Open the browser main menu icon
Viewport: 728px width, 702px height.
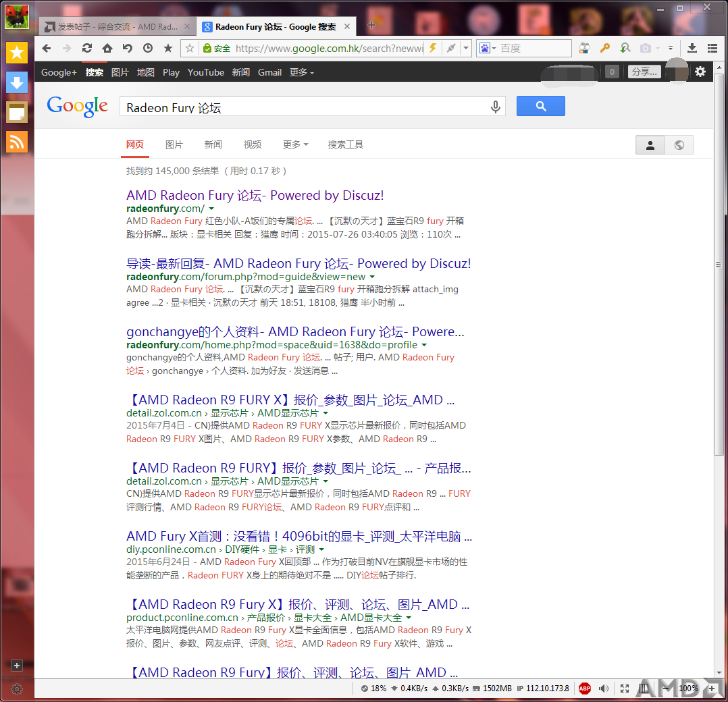tap(712, 48)
